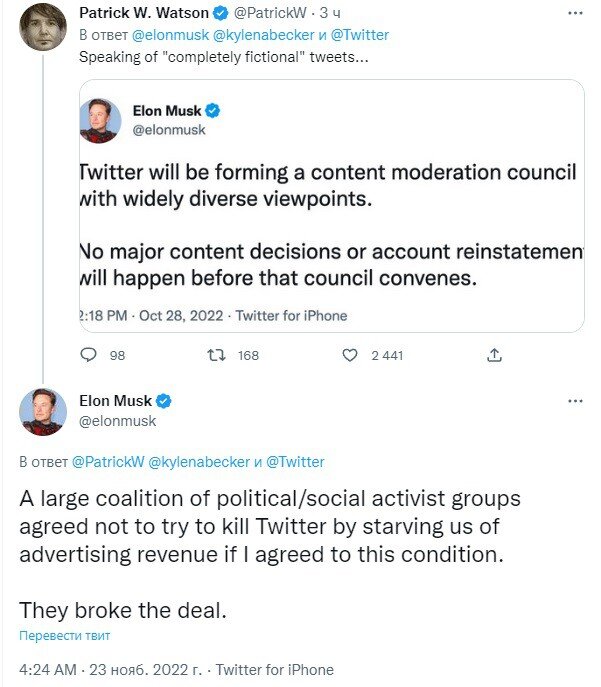Click the verified badge beside Elon Musk reply
The image size is (601, 687).
tap(164, 401)
